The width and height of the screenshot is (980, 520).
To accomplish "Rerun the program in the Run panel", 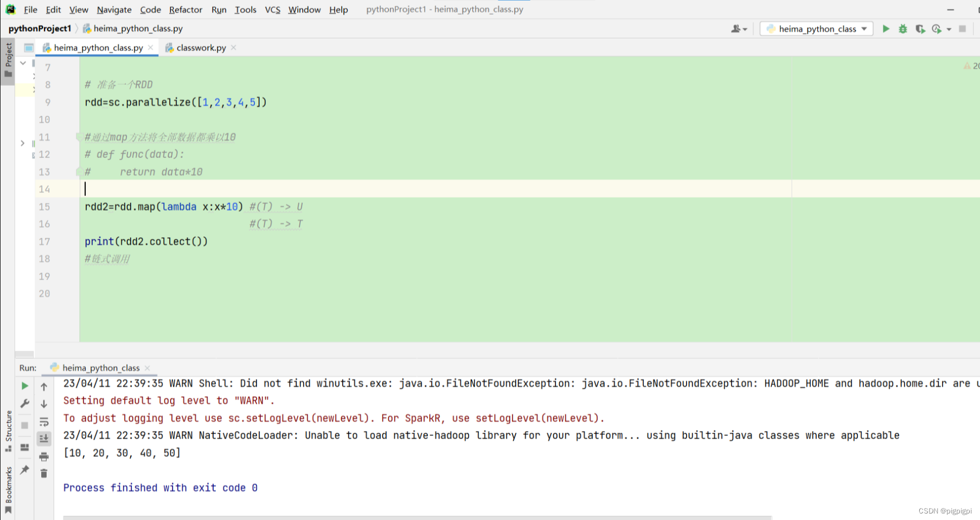I will 25,386.
